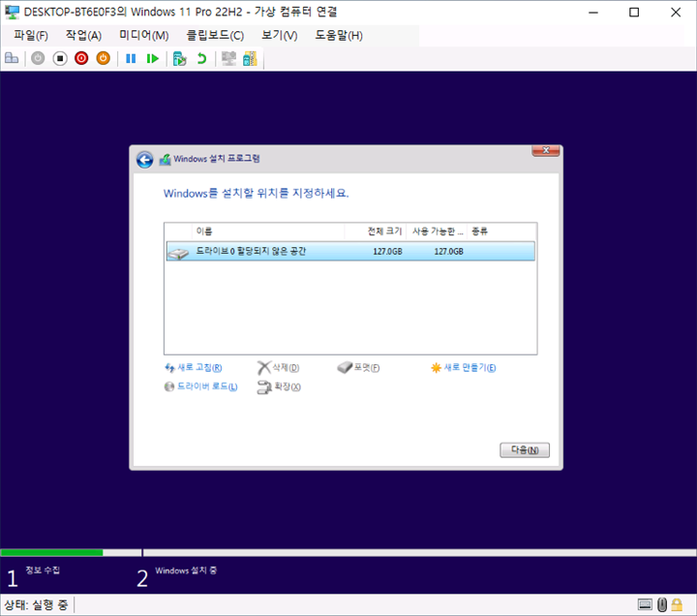This screenshot has width=697, height=616.
Task: Open the 보기(V) menu
Action: 279,35
